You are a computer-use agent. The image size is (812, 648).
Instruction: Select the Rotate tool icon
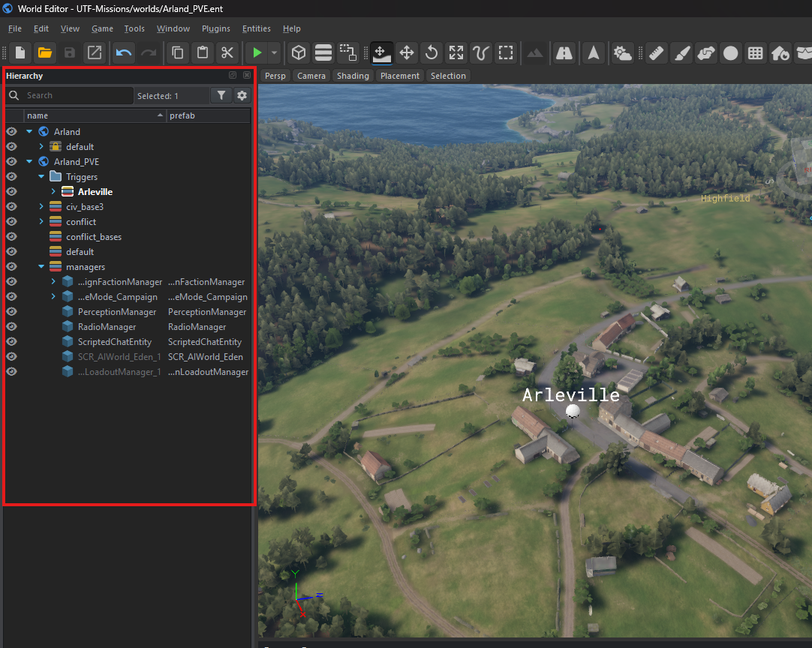coord(432,52)
